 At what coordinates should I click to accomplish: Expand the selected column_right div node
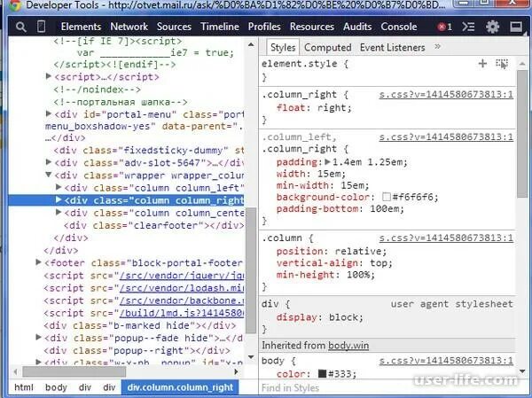coord(59,199)
